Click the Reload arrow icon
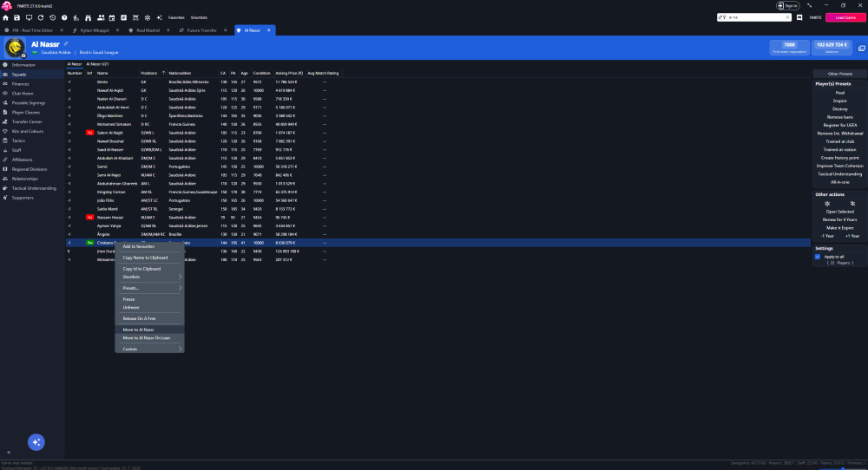The width and height of the screenshot is (868, 470). pos(41,17)
